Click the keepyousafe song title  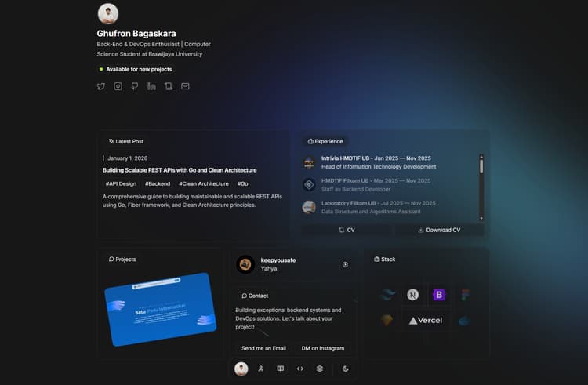click(278, 260)
